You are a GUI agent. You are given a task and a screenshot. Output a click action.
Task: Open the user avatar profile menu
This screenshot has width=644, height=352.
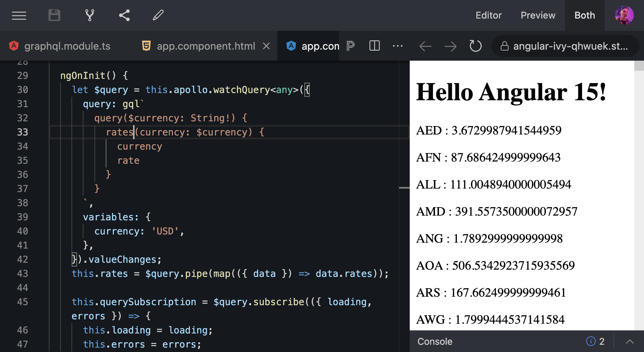tap(624, 15)
